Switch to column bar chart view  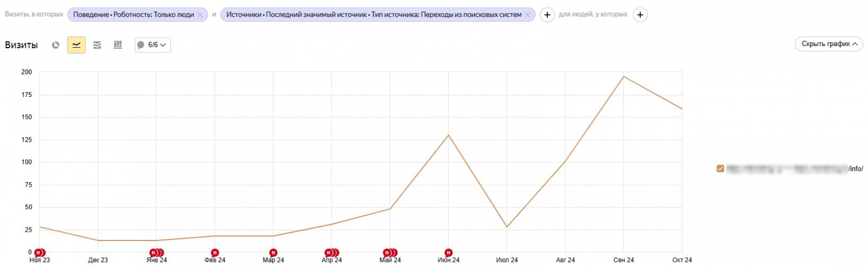pos(118,45)
